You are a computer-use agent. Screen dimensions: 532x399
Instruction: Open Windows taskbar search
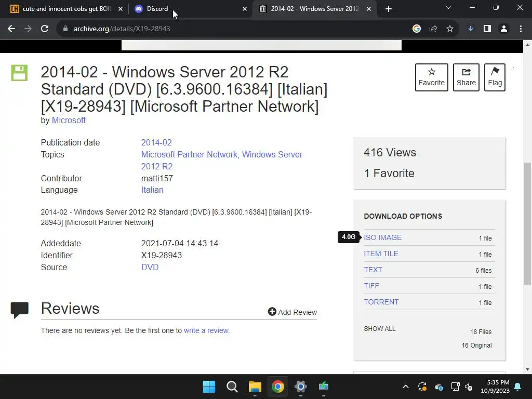click(232, 387)
